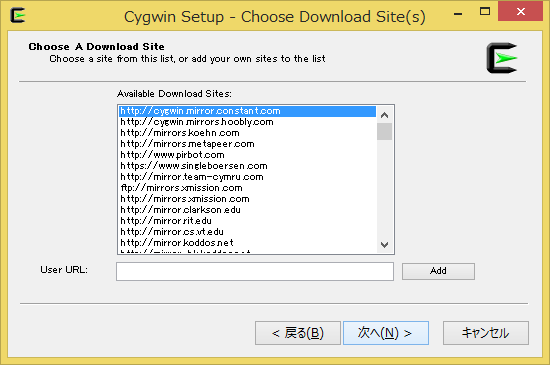Select http://mirror.cs.vt.edu mirror
Viewport: 550px width, 365px height.
[247, 232]
